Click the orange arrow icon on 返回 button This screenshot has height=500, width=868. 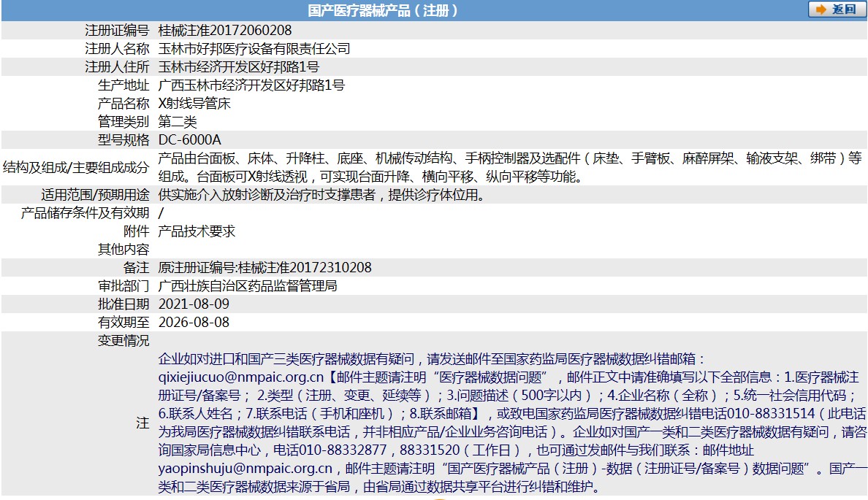821,9
